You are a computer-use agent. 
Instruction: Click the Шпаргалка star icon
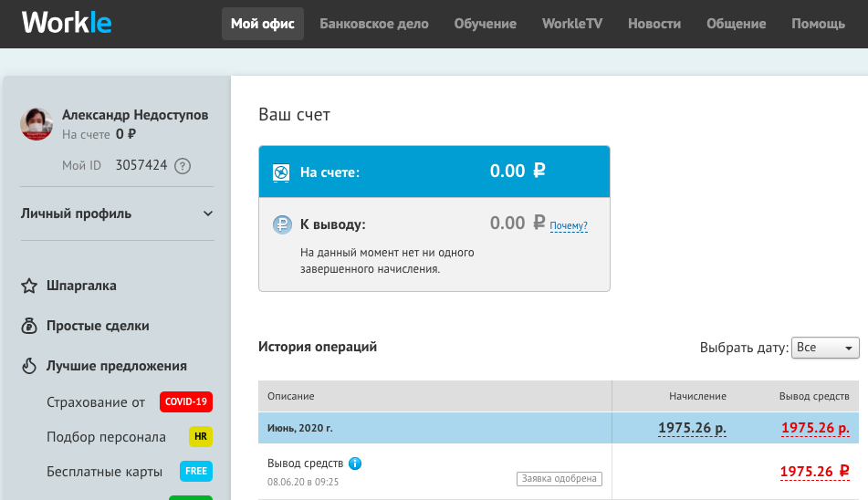[x=29, y=286]
